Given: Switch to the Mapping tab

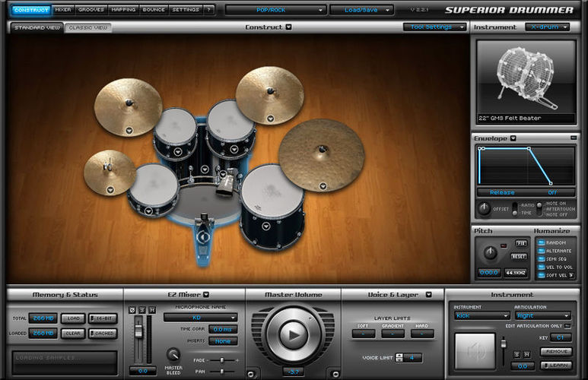Looking at the screenshot, I should pos(123,10).
